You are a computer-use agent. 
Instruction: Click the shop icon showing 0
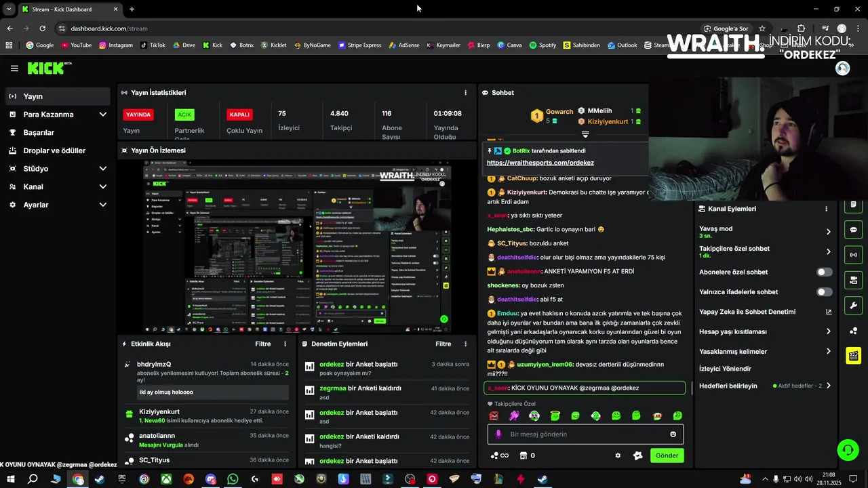[528, 455]
